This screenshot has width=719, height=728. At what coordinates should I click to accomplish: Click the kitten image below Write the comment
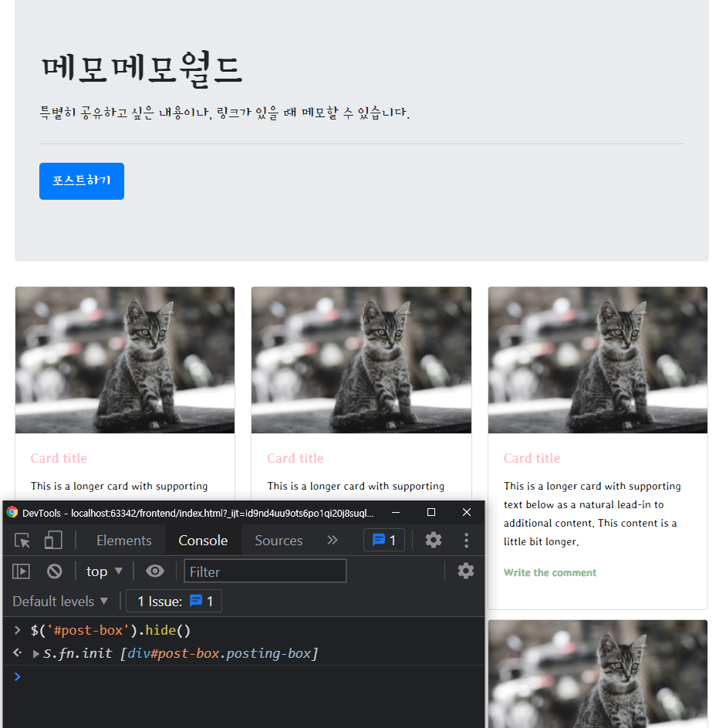598,674
